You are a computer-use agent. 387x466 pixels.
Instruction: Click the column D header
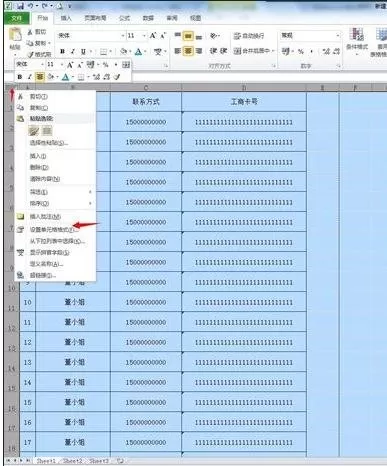(x=244, y=88)
